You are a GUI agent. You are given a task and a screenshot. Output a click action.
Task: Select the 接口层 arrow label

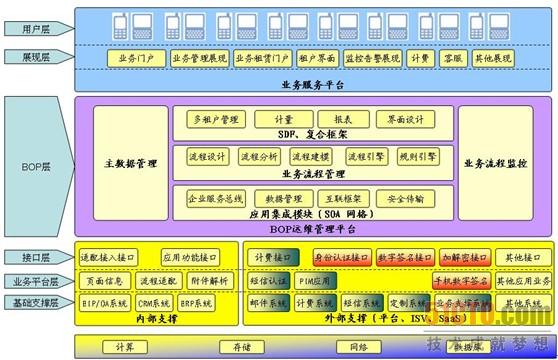pyautogui.click(x=39, y=257)
